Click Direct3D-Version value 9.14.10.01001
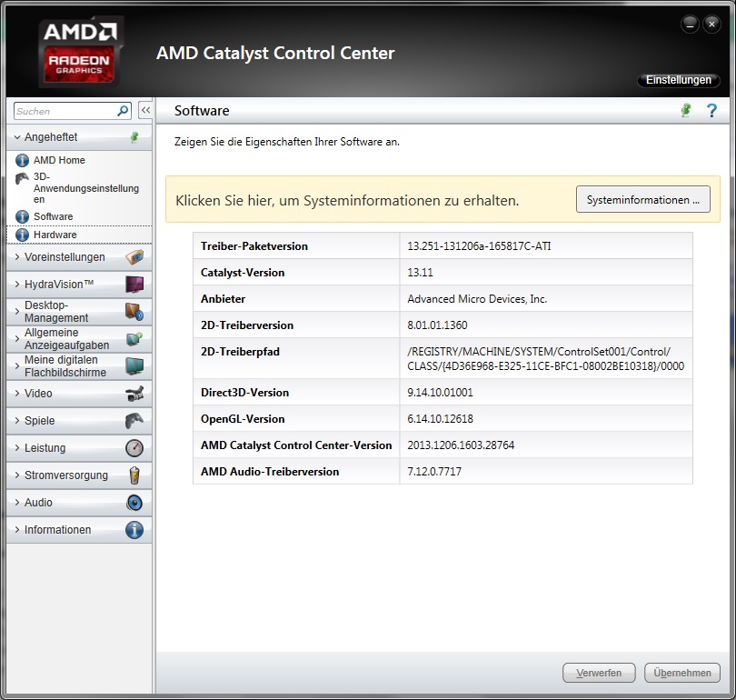Screen dimensions: 736x700 pos(440,393)
